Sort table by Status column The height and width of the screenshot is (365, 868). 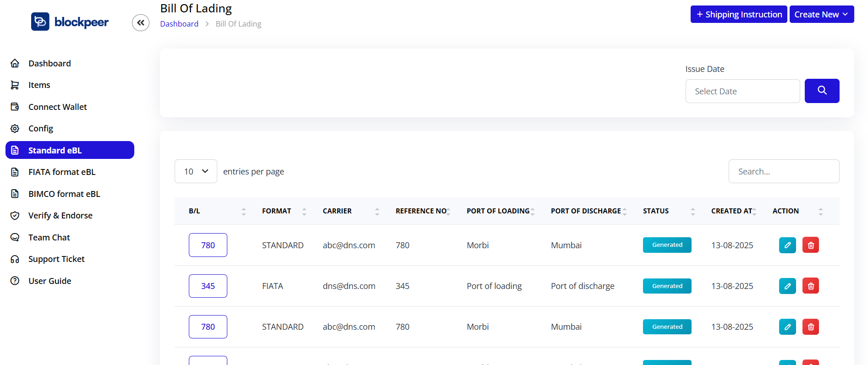(x=692, y=211)
